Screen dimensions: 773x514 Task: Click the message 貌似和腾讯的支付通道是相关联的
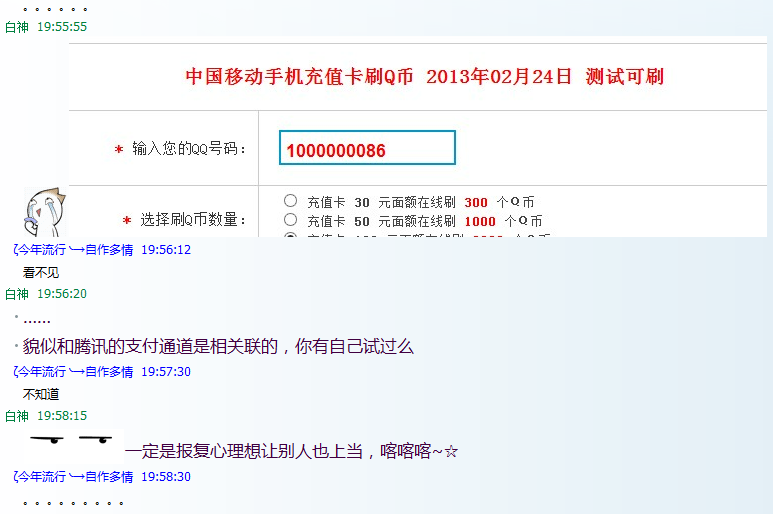pyautogui.click(x=150, y=346)
